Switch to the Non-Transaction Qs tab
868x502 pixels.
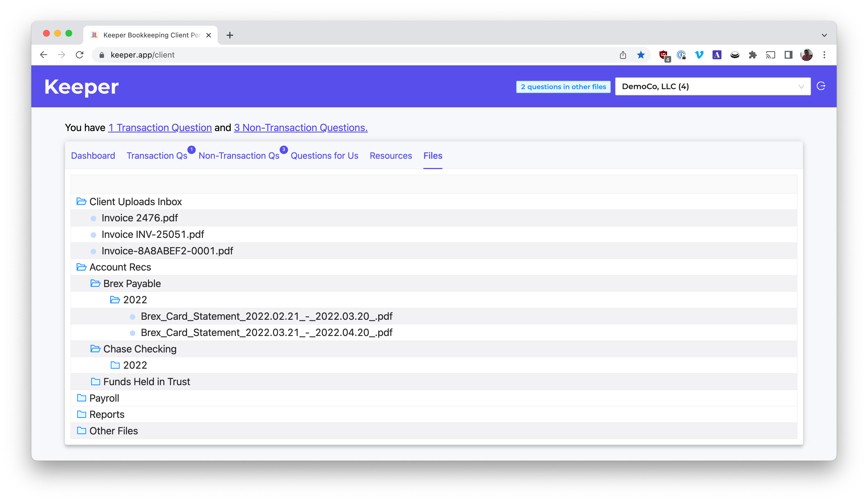point(239,155)
